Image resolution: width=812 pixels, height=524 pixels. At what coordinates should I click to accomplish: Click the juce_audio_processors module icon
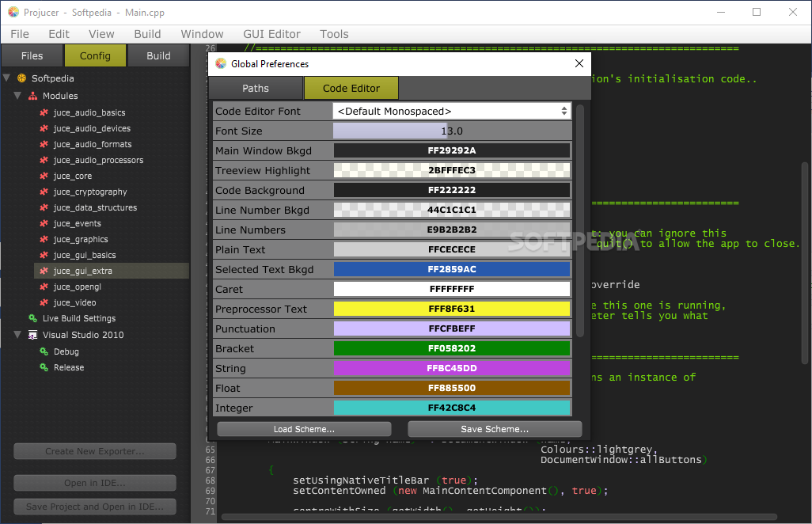(44, 160)
